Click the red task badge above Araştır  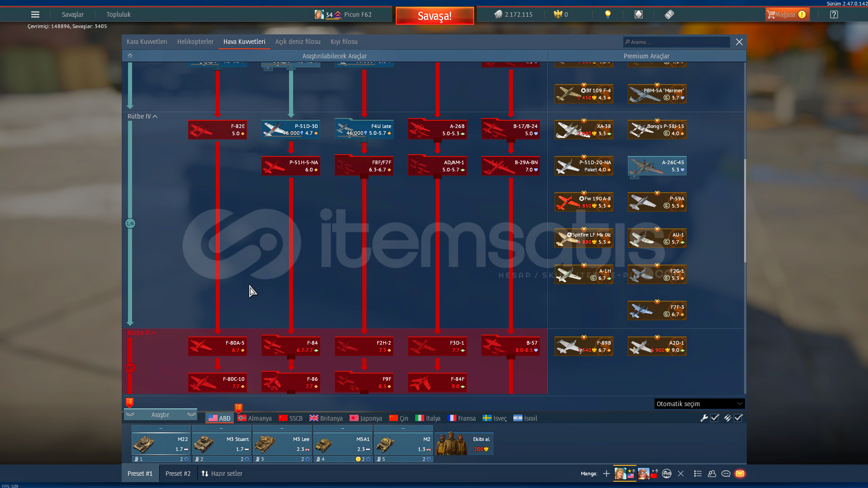tap(129, 402)
